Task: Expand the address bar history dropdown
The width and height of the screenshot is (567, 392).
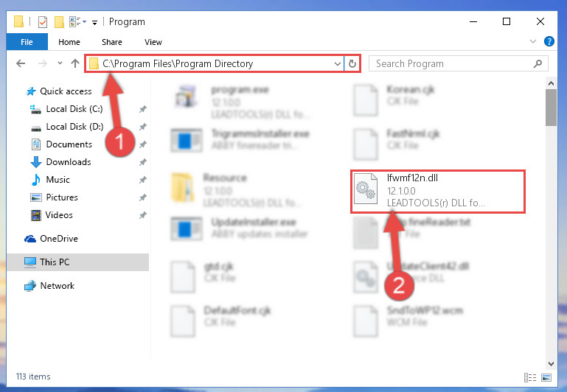Action: pos(338,64)
